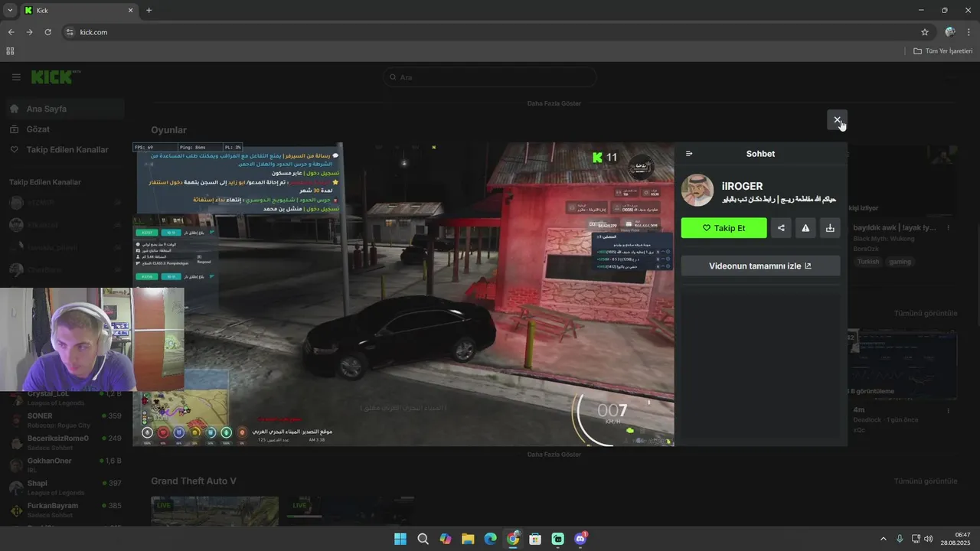Open the apps grid in bookmarks bar
Viewport: 980px width, 551px height.
(10, 51)
